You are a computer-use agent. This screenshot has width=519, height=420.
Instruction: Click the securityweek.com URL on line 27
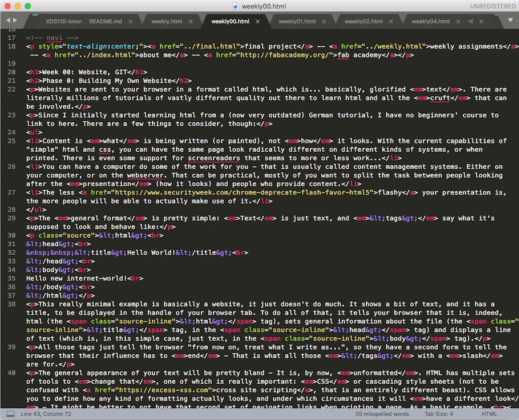pyautogui.click(x=242, y=193)
